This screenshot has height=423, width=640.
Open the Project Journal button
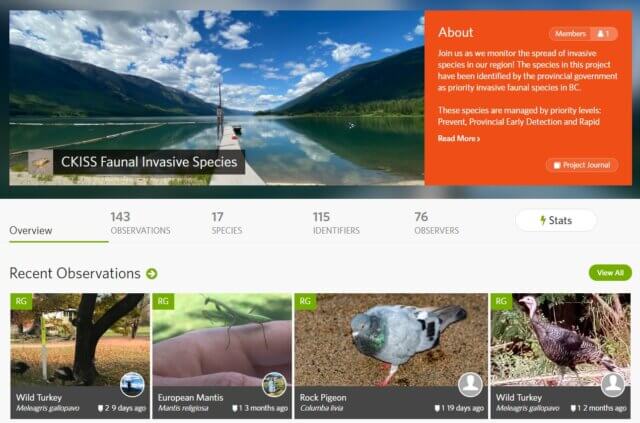pyautogui.click(x=582, y=165)
